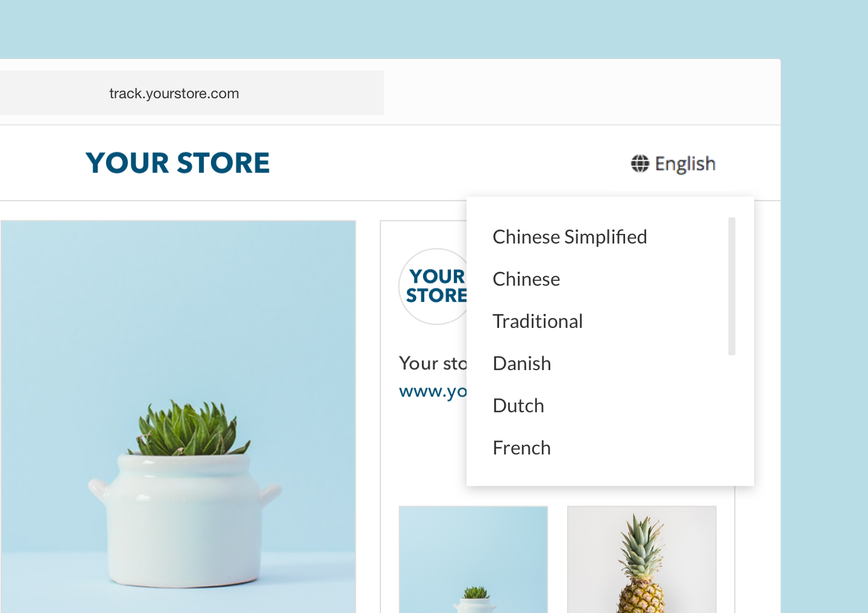Click the track.yourstore.com address field
This screenshot has width=868, height=613.
[192, 93]
